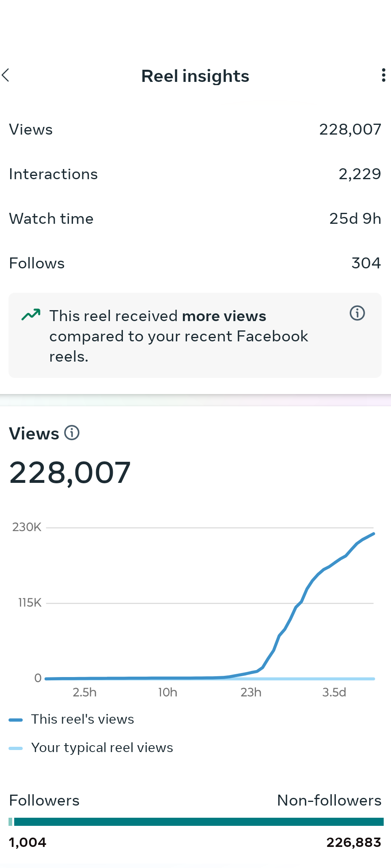Open the three-dot more options menu

click(383, 75)
